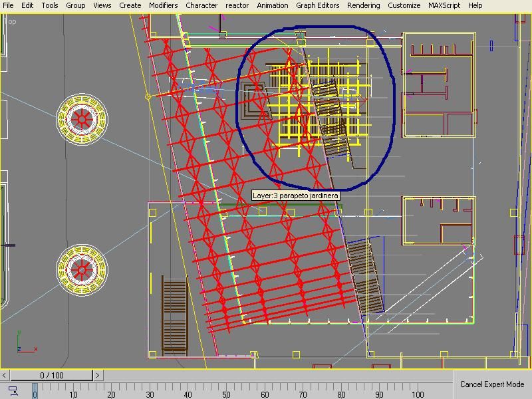Open the Edit menu
This screenshot has height=399, width=532.
[27, 5]
